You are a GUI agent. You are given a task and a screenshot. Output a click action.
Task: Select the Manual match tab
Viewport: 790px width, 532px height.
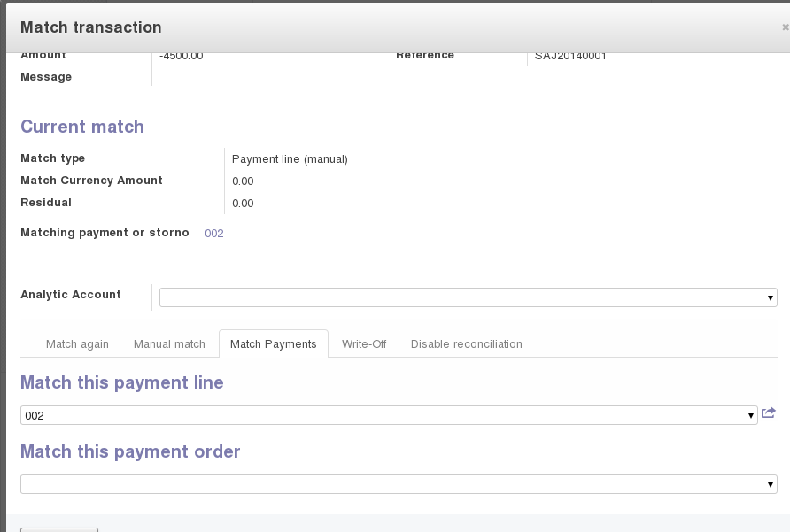169,343
